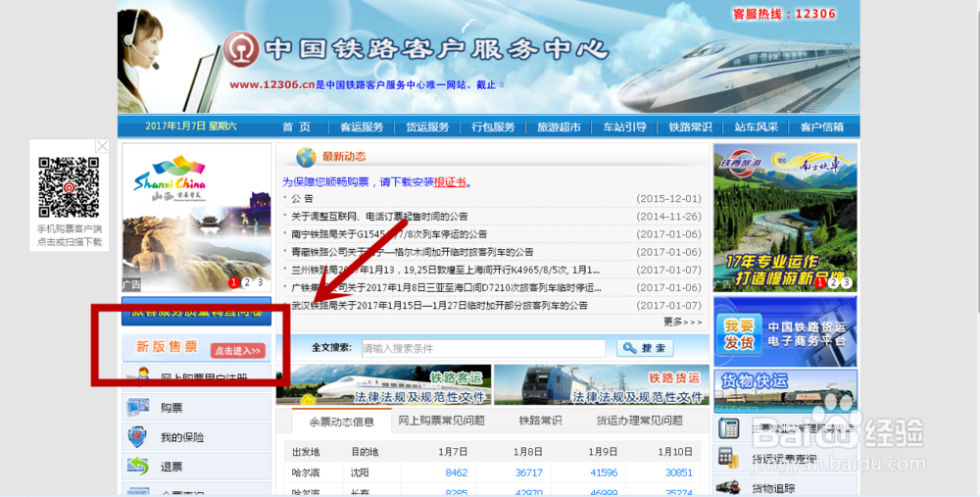Open 兰州铁路局 K4965 train notice
The width and height of the screenshot is (980, 497).
[446, 271]
